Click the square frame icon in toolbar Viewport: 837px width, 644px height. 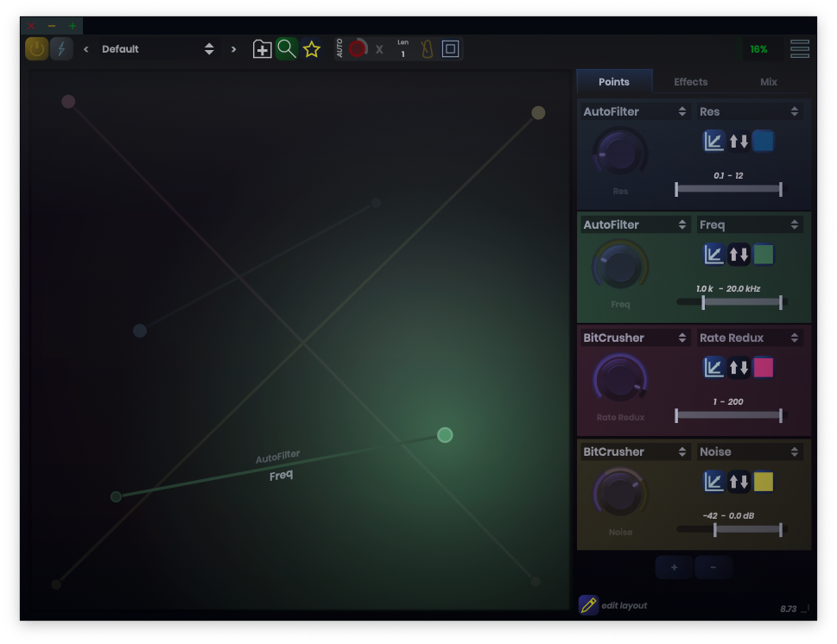[450, 49]
